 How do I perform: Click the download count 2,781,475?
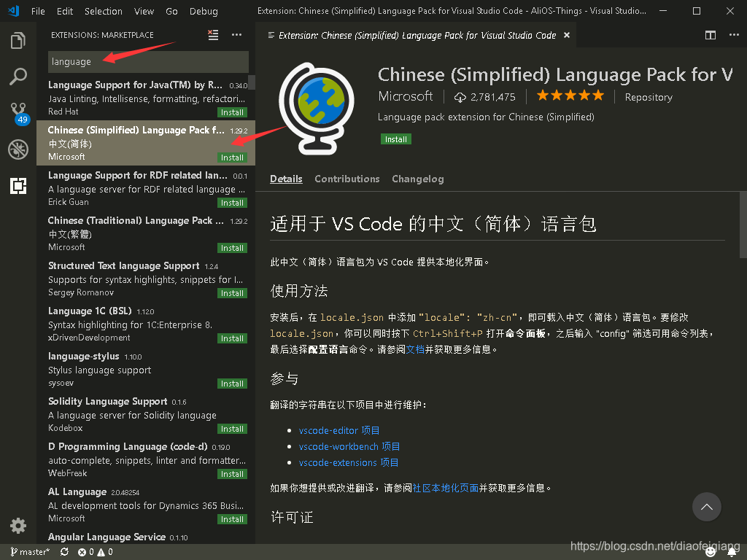click(x=485, y=97)
